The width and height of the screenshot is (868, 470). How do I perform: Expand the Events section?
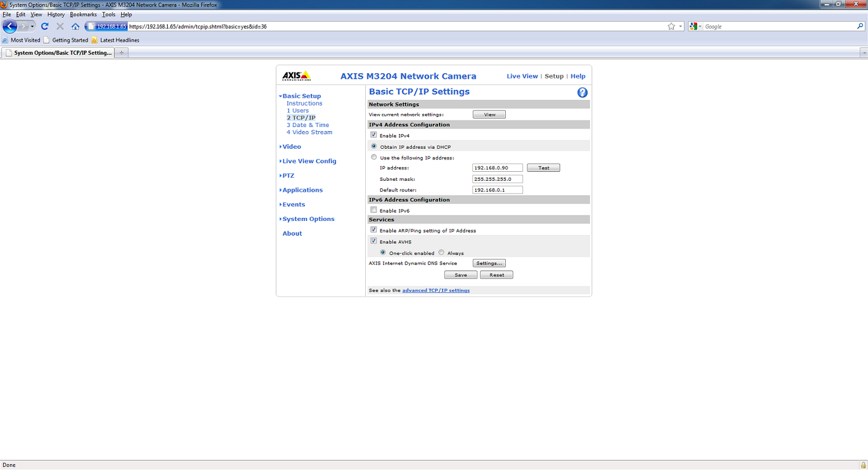click(292, 204)
